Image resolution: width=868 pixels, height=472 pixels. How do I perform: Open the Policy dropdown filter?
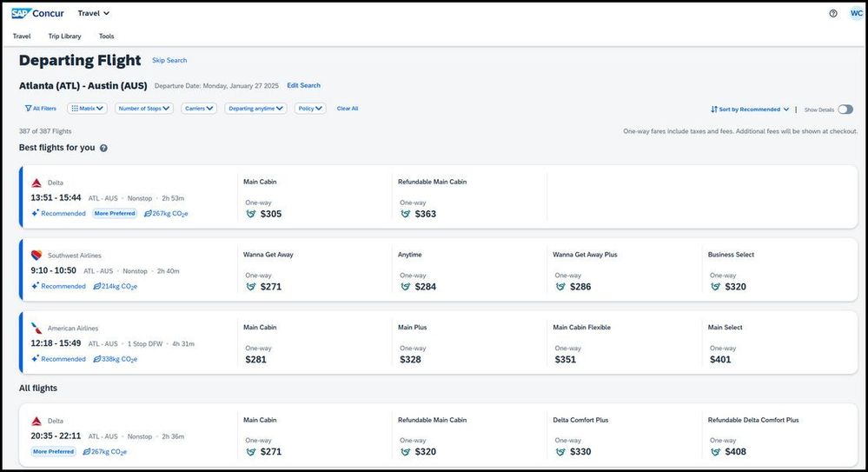(310, 109)
